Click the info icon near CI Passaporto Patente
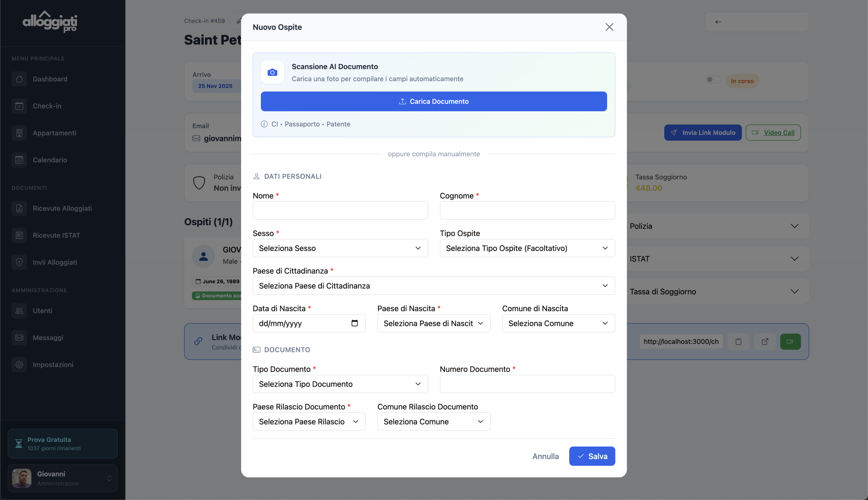This screenshot has height=500, width=868. [x=264, y=124]
